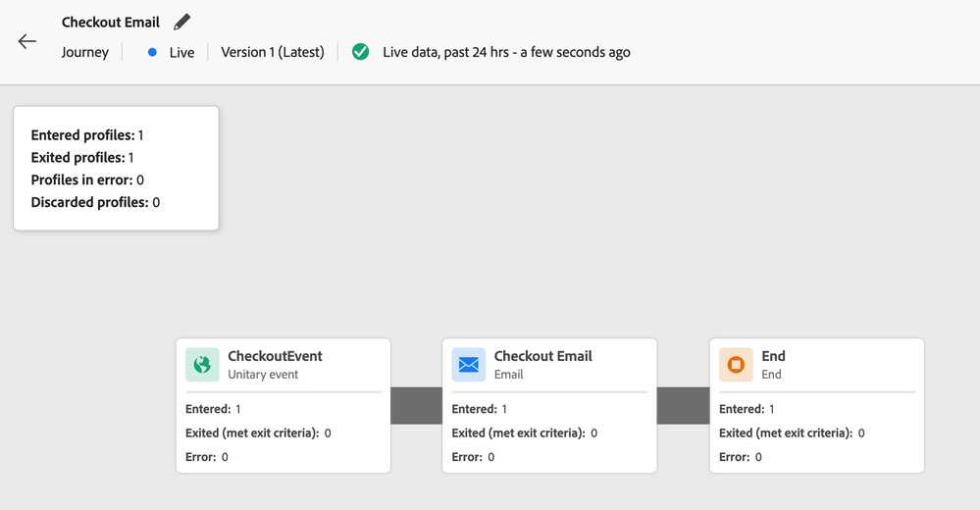Click the connector between CheckoutEvent and Email
The height and width of the screenshot is (510, 980).
[417, 406]
